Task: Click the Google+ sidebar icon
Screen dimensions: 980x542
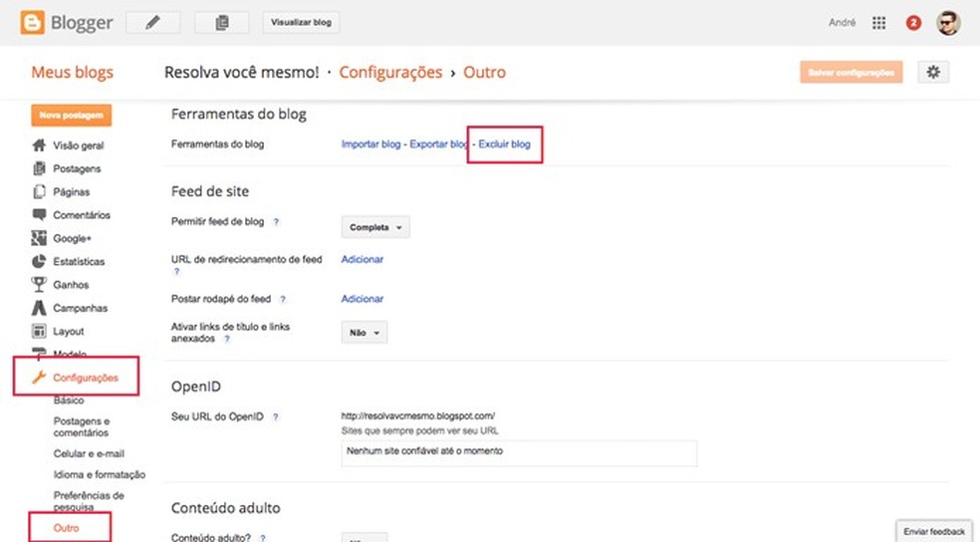Action: [39, 237]
